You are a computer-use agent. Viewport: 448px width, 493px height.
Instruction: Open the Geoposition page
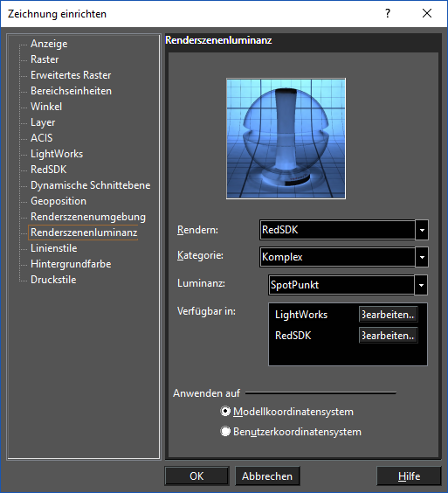[x=59, y=201]
